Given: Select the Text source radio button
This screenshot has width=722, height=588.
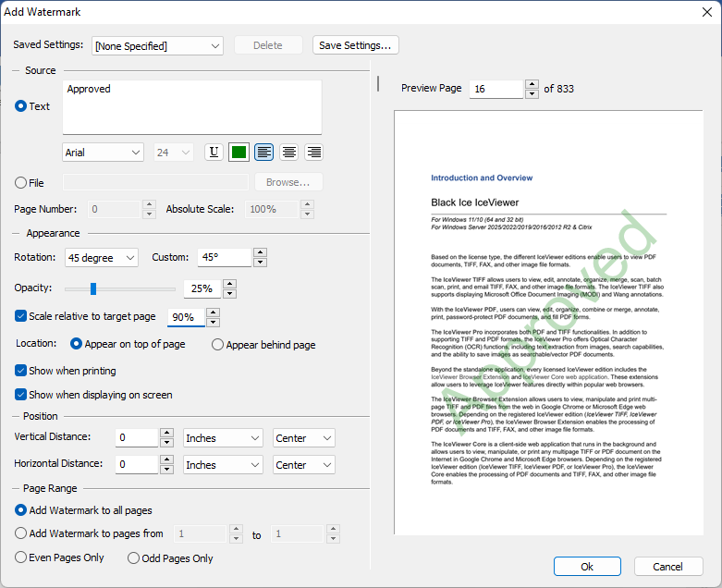Looking at the screenshot, I should coord(20,106).
